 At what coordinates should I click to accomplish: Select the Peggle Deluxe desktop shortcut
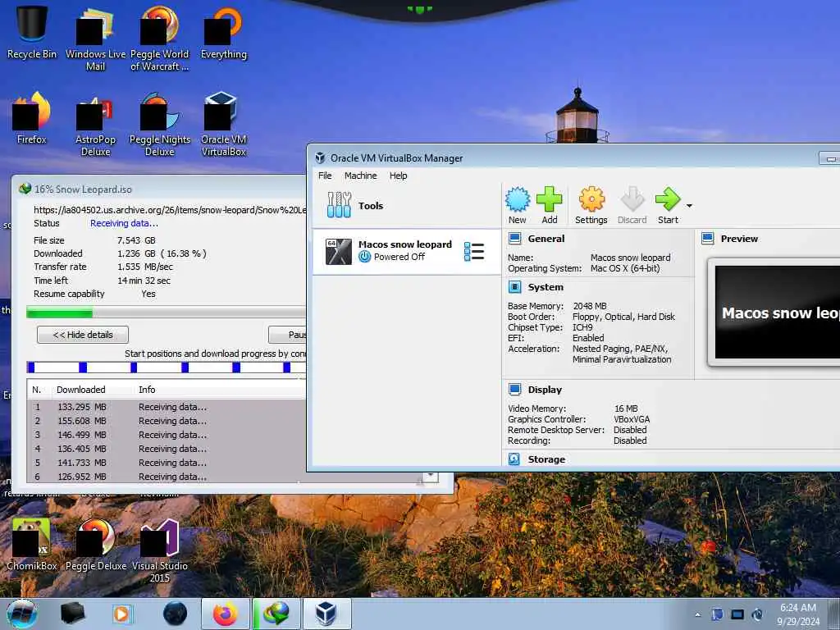point(95,545)
